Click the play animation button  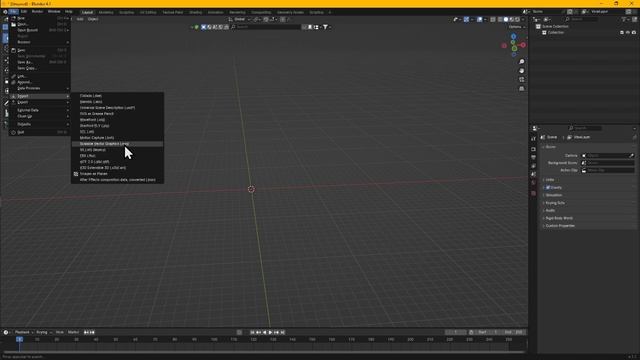point(270,332)
